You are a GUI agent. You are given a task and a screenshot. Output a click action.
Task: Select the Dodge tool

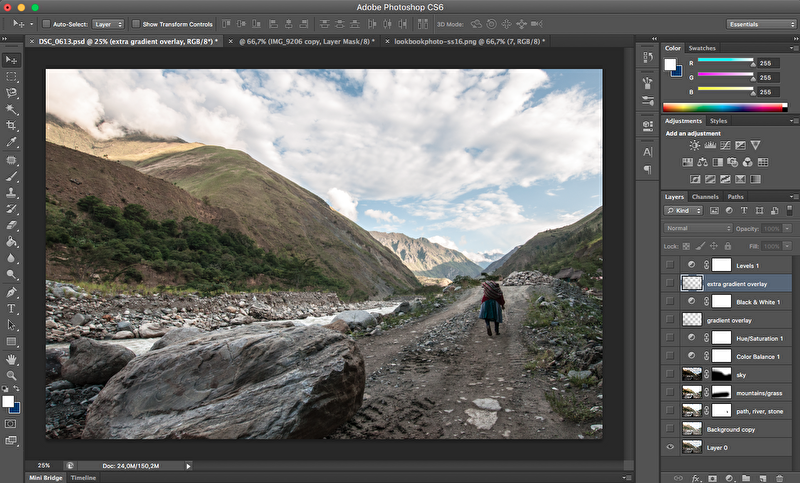pos(11,274)
